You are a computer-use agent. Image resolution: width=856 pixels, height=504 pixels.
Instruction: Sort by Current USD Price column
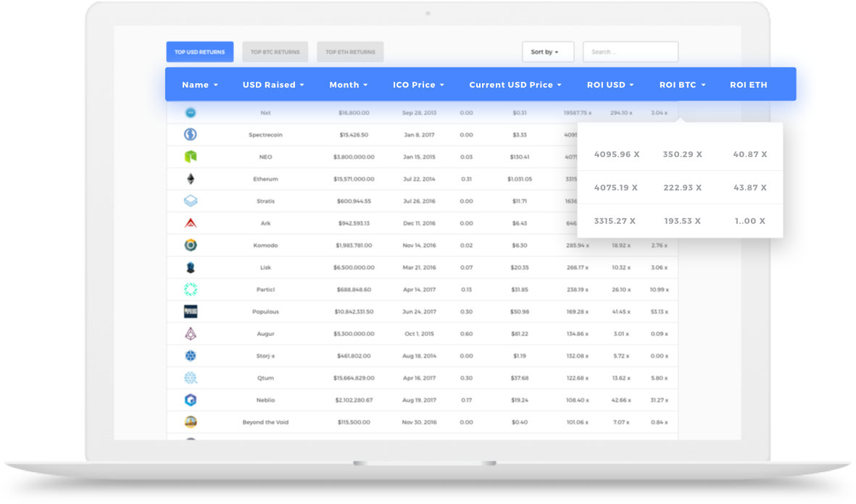(x=515, y=85)
